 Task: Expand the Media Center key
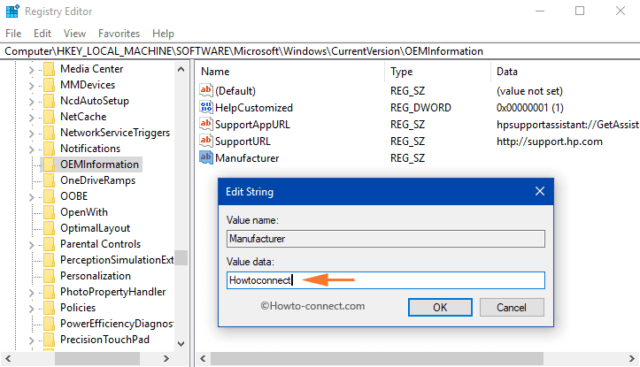pyautogui.click(x=31, y=69)
